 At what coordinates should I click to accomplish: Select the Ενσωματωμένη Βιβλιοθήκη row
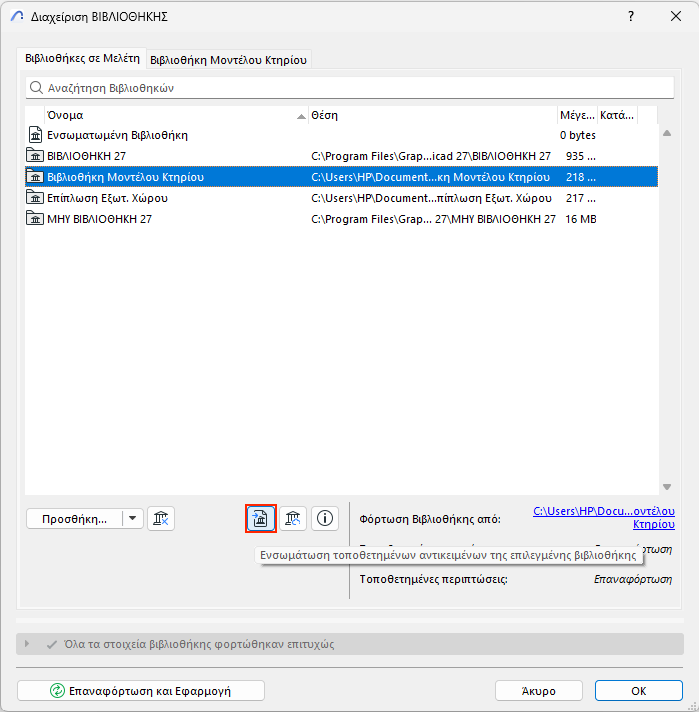coord(341,135)
